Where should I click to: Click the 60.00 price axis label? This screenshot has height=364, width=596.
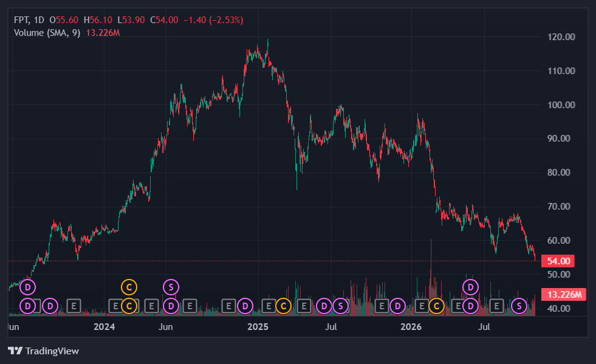(559, 241)
